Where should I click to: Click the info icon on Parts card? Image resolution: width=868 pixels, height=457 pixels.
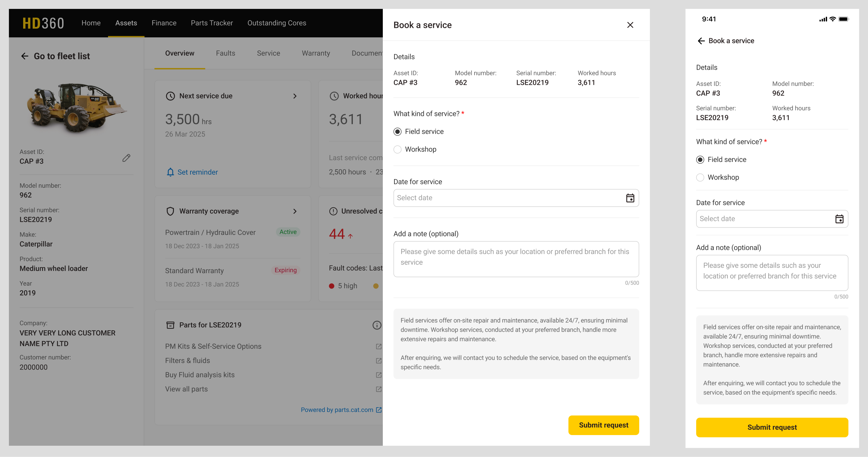coord(377,325)
